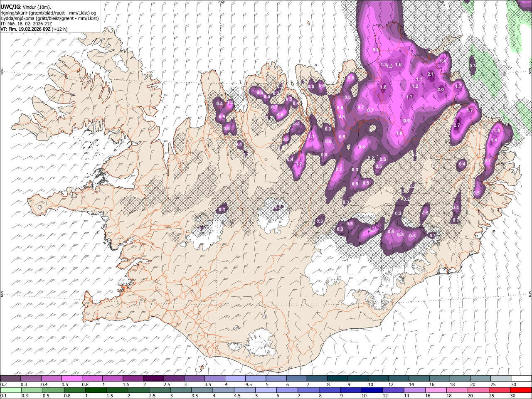532x399 pixels.
Task: Click the 0.2–0.3 swatch in upper legend row
Action: pos(10,379)
